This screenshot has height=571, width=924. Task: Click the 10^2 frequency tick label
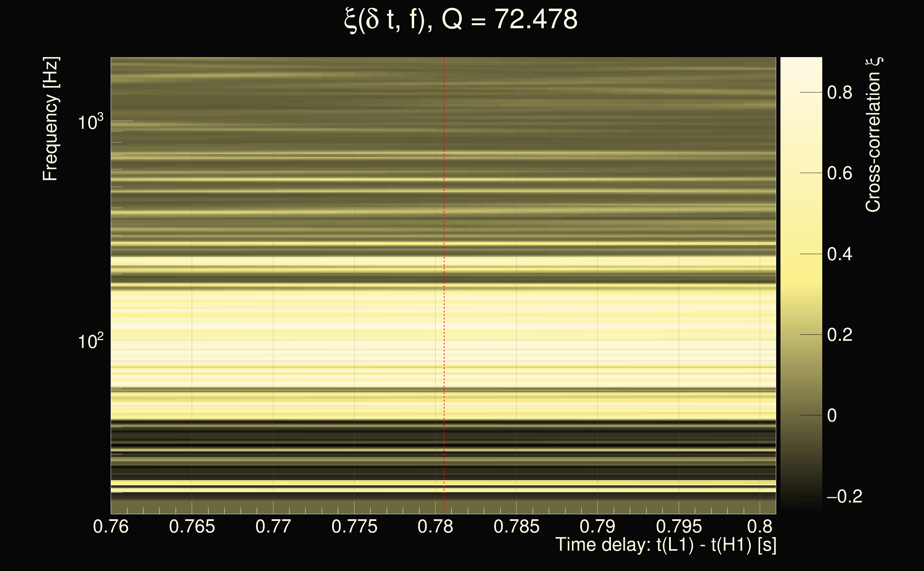90,342
